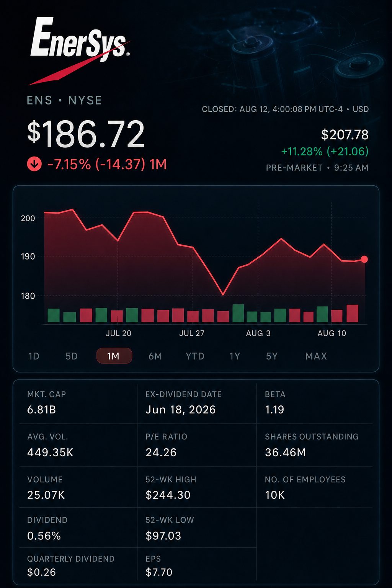Click the QUARTERLY DIVIDEND label
This screenshot has height=588, width=392.
tap(71, 559)
